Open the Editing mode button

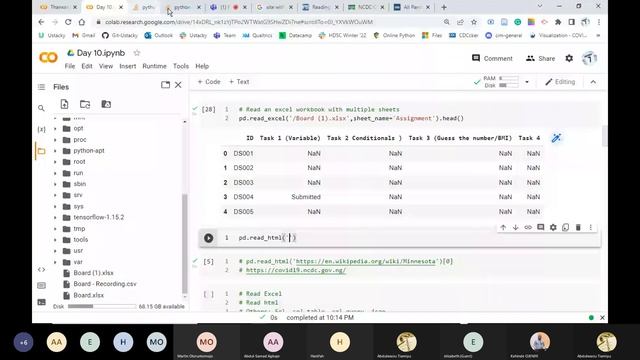coord(560,82)
